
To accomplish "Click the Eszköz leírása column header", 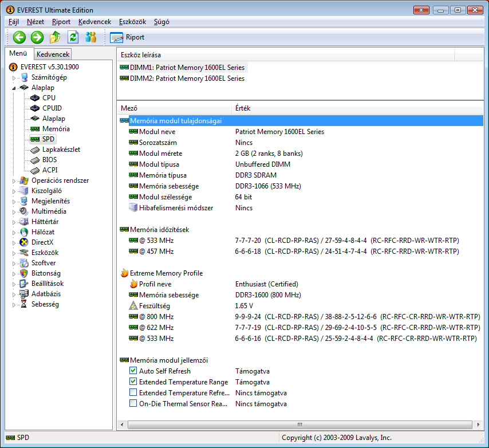I will point(286,55).
